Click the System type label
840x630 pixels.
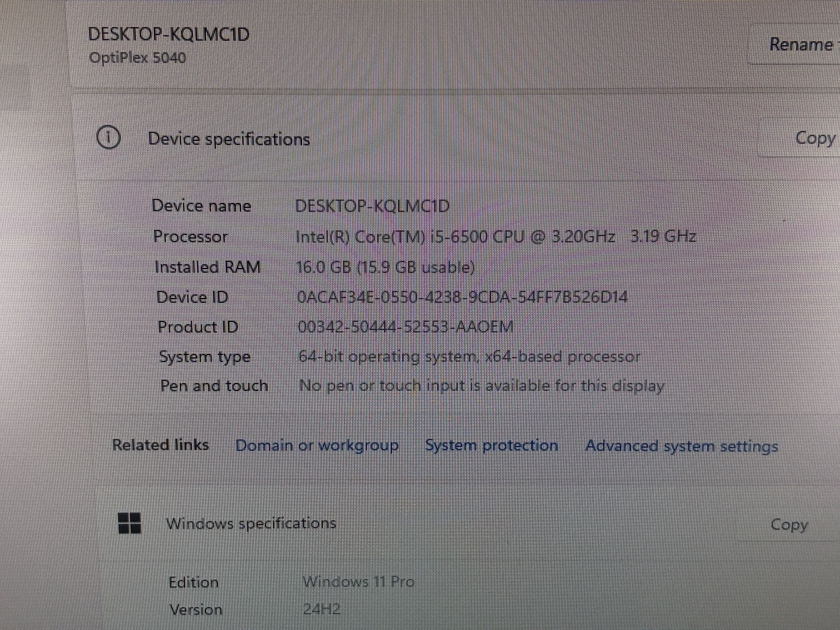pos(205,357)
